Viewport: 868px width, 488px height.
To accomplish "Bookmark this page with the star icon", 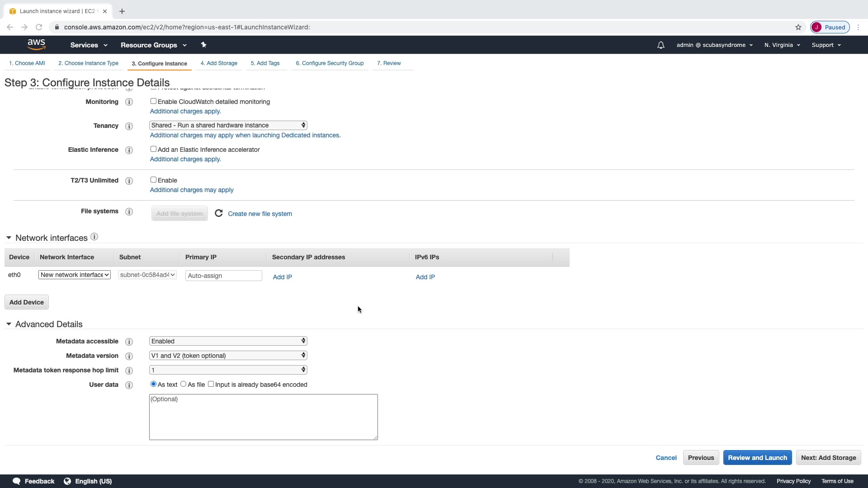I will click(798, 27).
